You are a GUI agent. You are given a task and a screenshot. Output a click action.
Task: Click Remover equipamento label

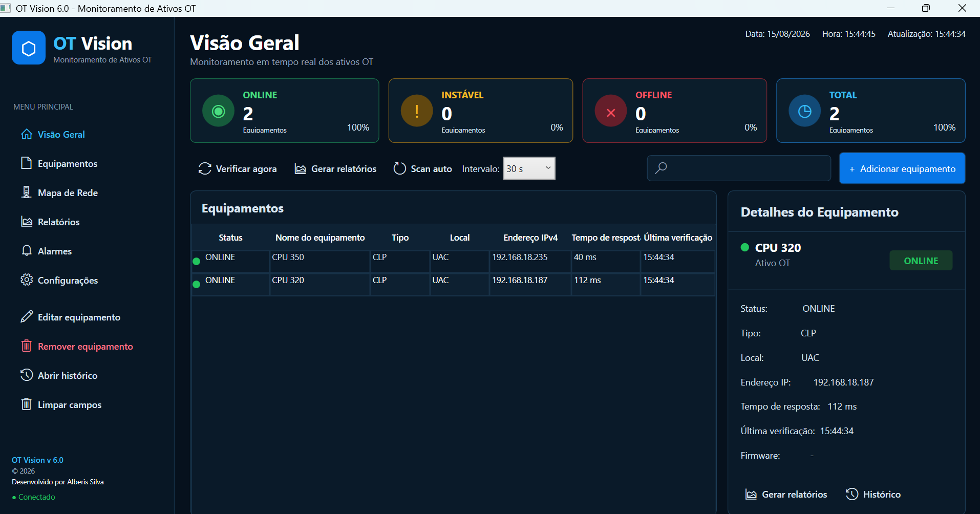(86, 347)
